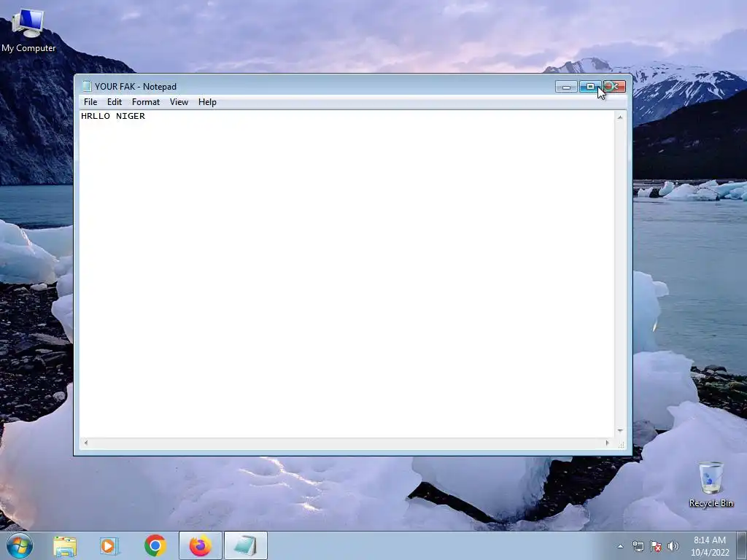
Task: Open the network status tray icon
Action: click(x=638, y=547)
